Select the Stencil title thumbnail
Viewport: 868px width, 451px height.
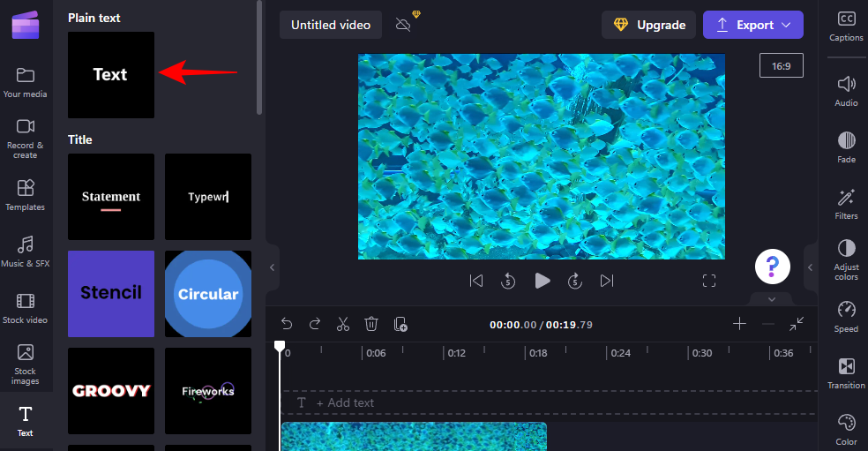(x=111, y=293)
